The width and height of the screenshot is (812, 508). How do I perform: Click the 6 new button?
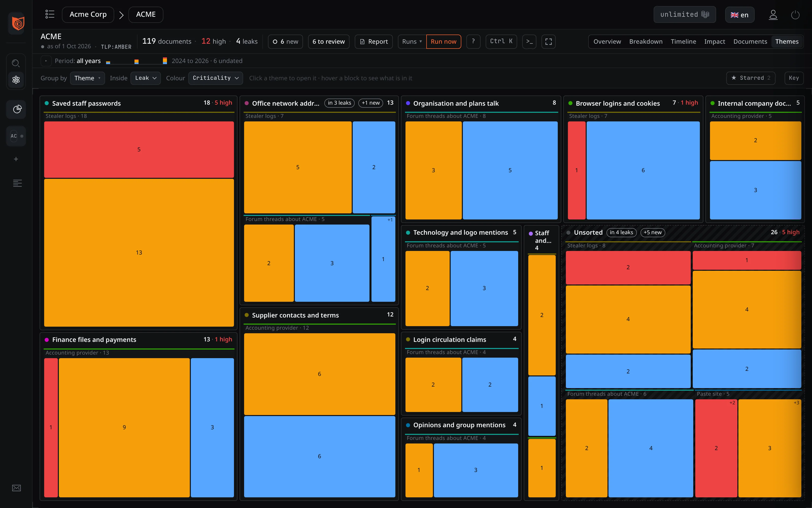pyautogui.click(x=285, y=41)
